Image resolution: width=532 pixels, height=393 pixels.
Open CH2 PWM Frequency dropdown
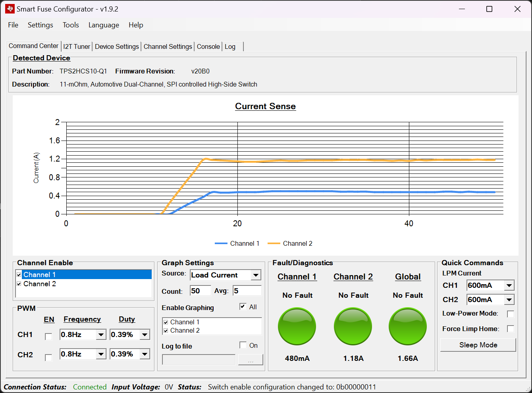tap(101, 354)
